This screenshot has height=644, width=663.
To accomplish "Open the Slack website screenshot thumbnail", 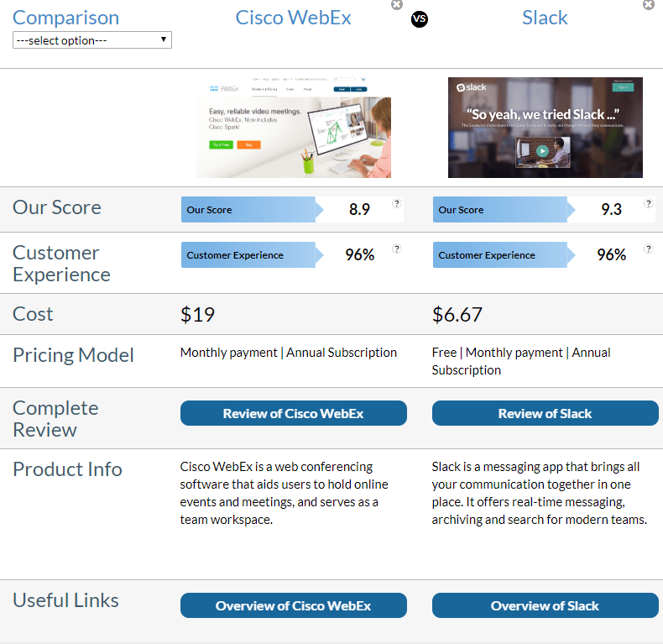I will tap(546, 128).
